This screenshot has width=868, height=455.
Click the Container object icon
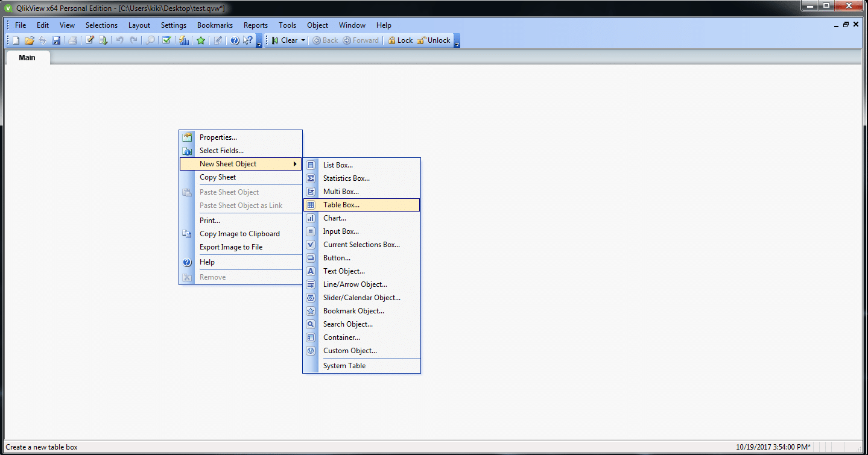311,337
